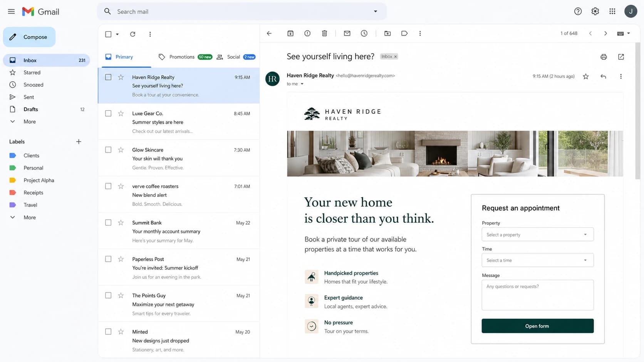Open the Sent folder

click(x=46, y=97)
